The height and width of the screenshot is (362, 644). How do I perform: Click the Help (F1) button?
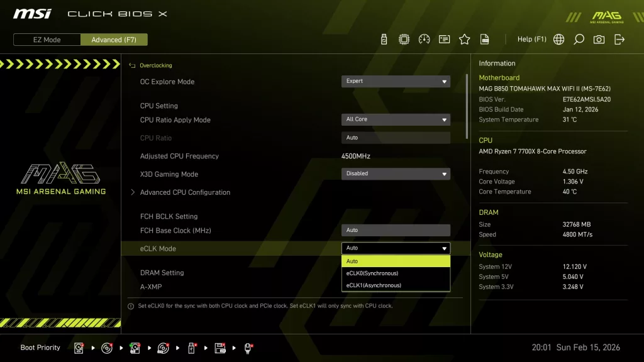pos(531,39)
